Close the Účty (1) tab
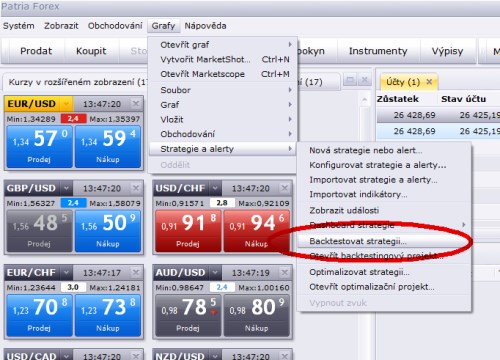Image resolution: width=500 pixels, height=360 pixels. click(429, 82)
